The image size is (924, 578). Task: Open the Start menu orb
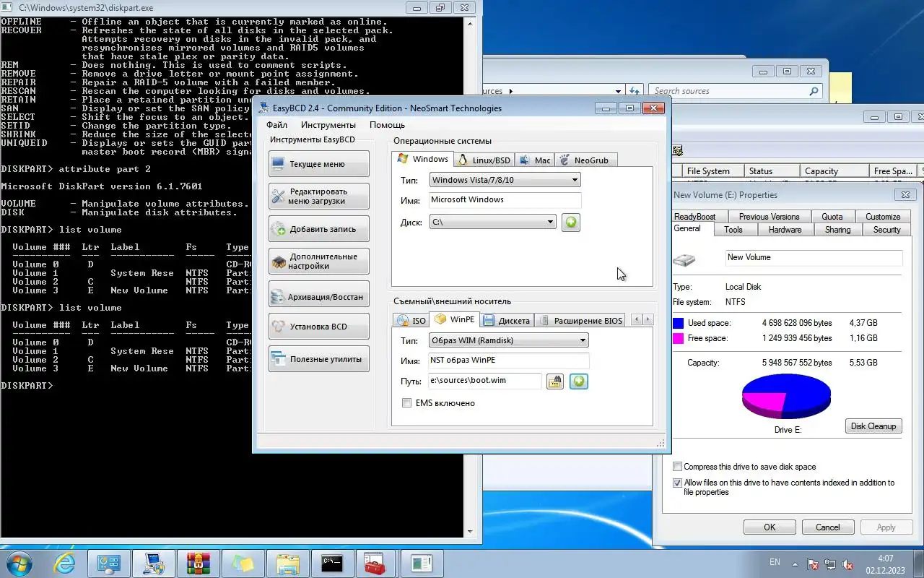[x=18, y=564]
